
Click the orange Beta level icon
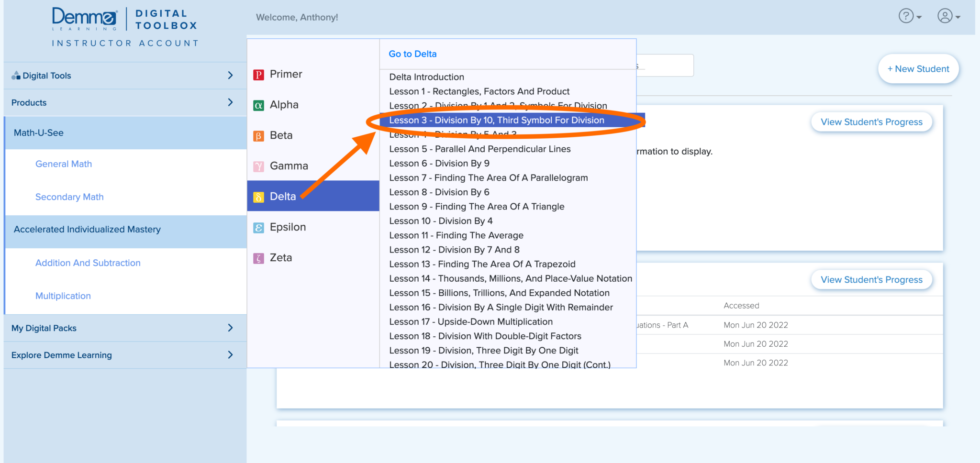click(x=258, y=136)
